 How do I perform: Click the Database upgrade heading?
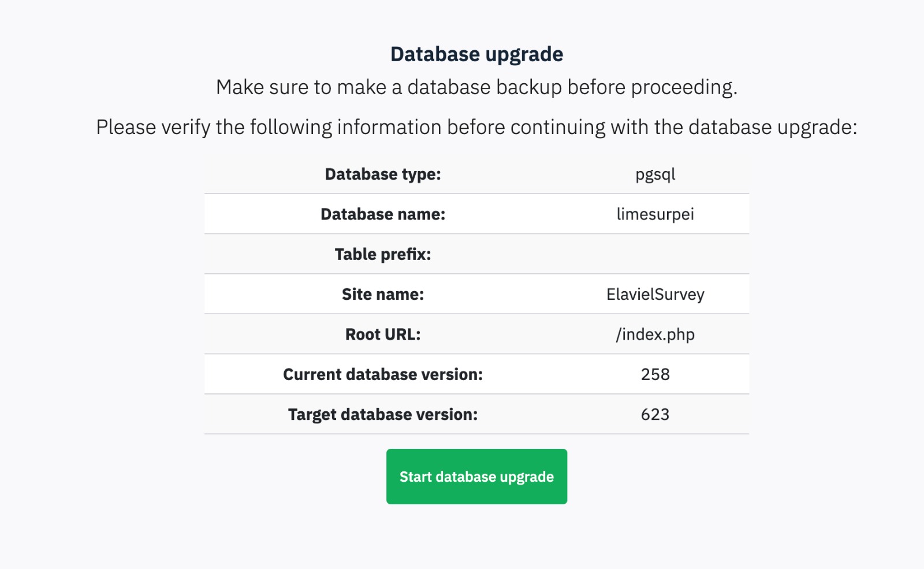(476, 54)
